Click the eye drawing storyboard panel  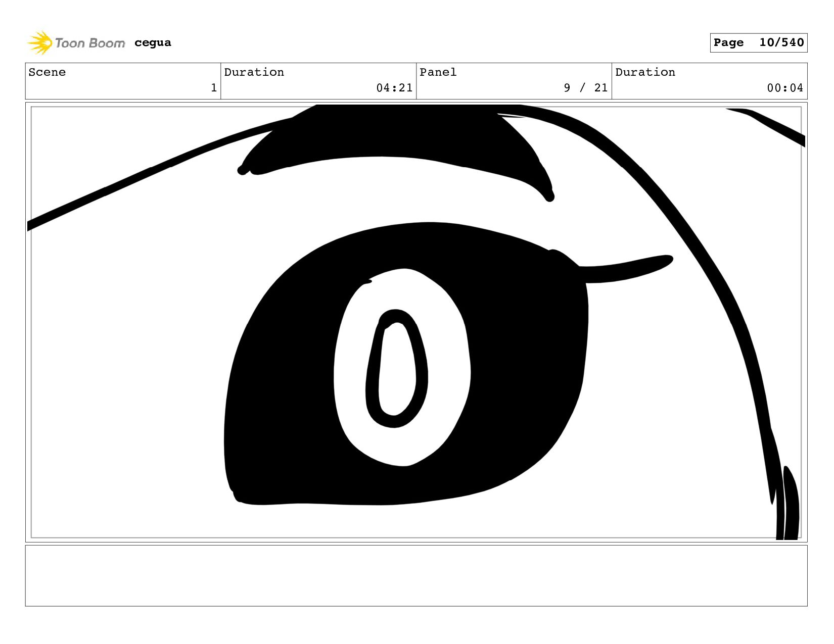416,322
